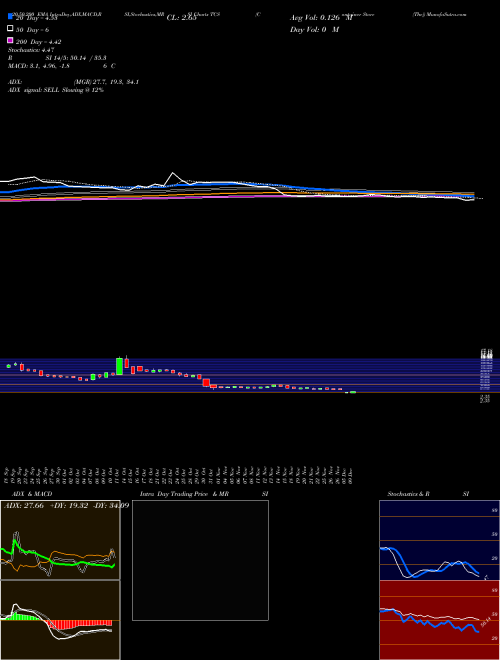This screenshot has width=500, height=660.
Task: Click the large red candlestick after the price drop
Action: [x=206, y=383]
